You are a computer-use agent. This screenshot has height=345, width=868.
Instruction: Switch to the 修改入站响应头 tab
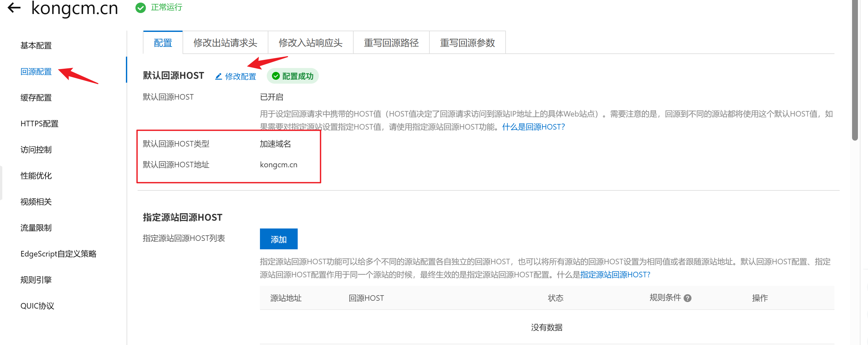(310, 43)
